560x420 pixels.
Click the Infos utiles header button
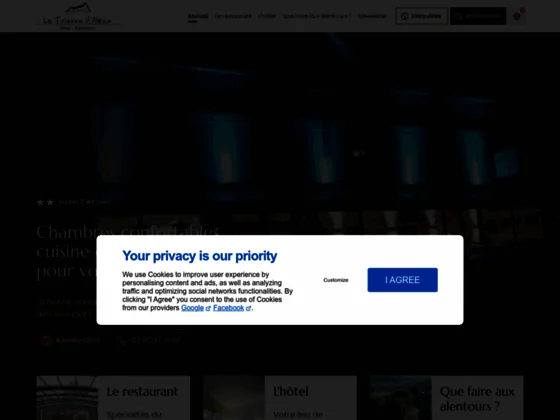tap(421, 16)
